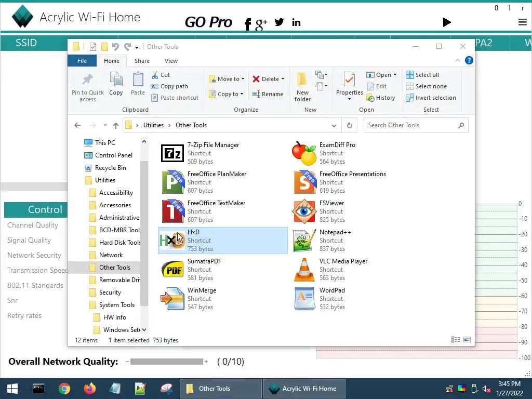Open the File tab
This screenshot has width=532, height=399.
tap(82, 61)
